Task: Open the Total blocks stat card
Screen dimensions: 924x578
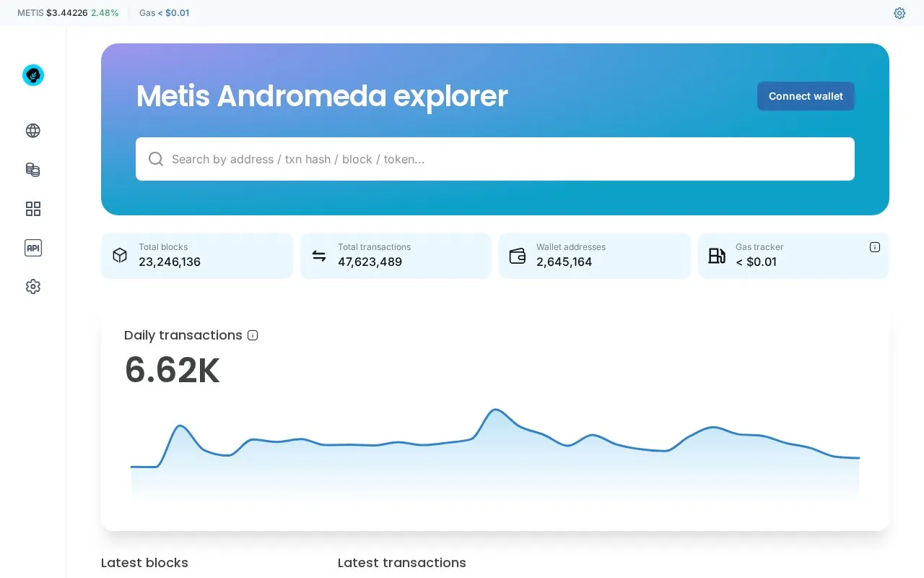Action: pyautogui.click(x=197, y=255)
